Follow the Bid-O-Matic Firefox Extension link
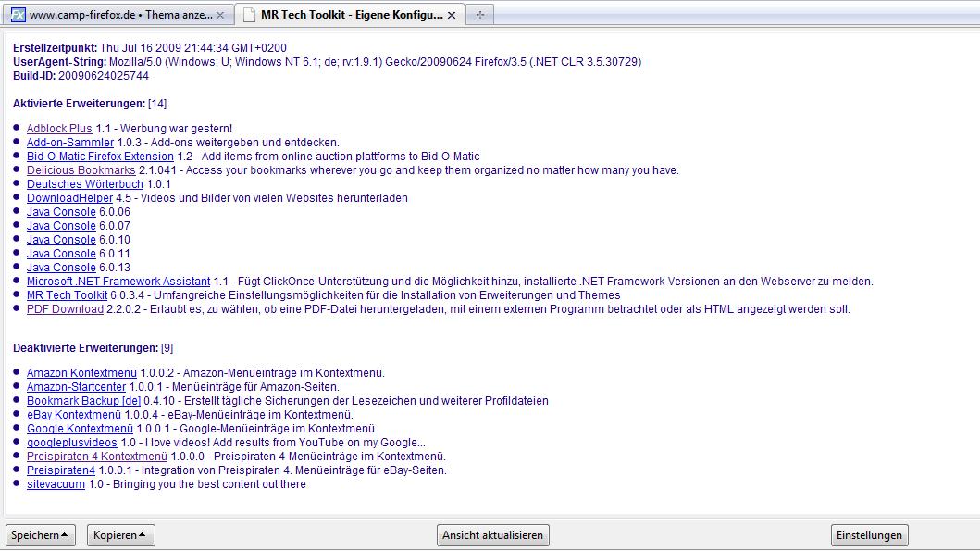Image resolution: width=980 pixels, height=551 pixels. tap(100, 157)
